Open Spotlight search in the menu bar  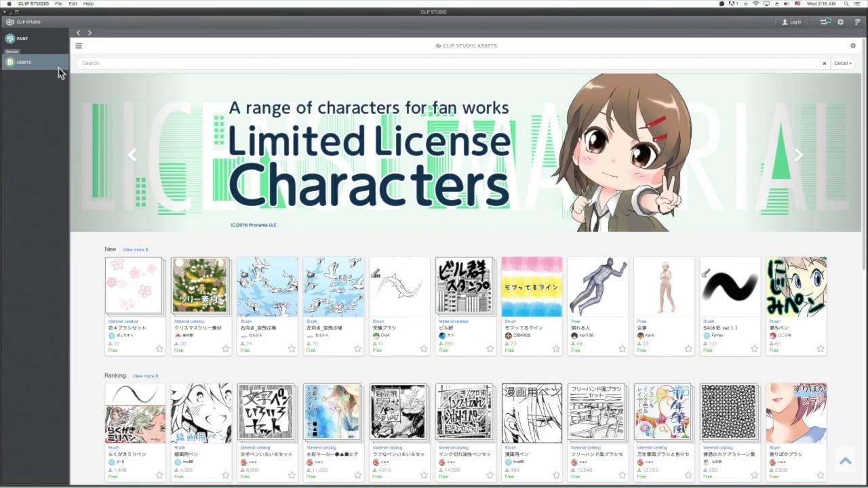pos(846,4)
